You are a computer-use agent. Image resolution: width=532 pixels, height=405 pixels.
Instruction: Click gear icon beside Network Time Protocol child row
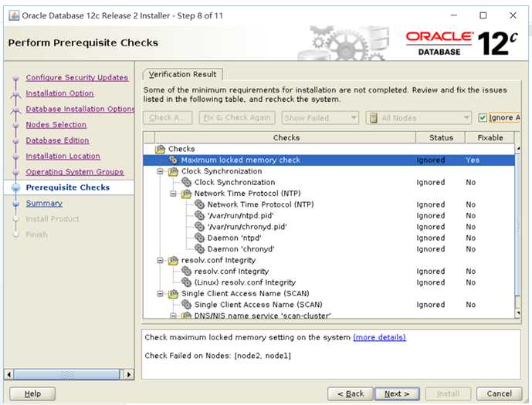point(199,204)
